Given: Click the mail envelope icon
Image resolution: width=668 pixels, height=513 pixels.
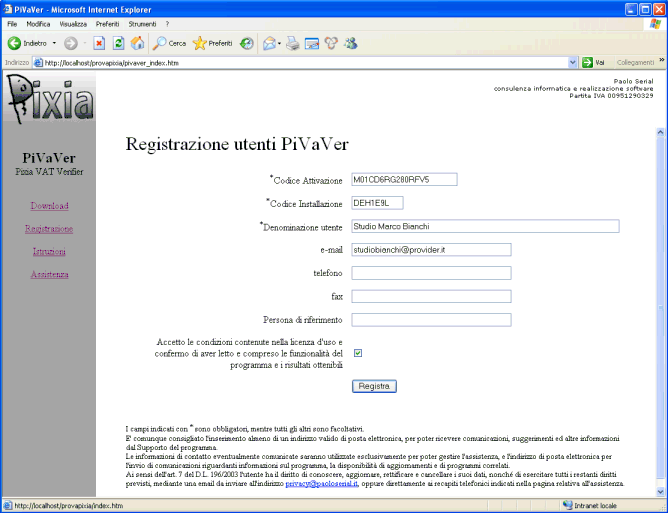Looking at the screenshot, I should click(269, 43).
